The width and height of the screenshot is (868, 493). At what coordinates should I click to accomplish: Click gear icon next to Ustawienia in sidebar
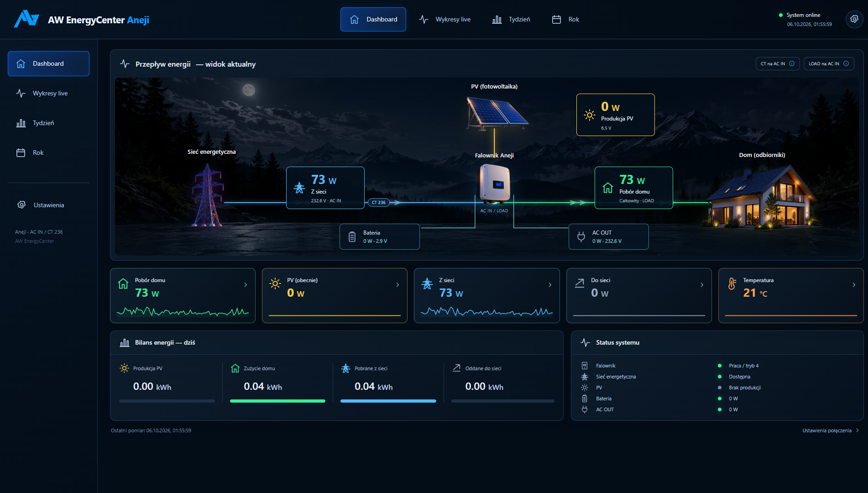[x=21, y=205]
